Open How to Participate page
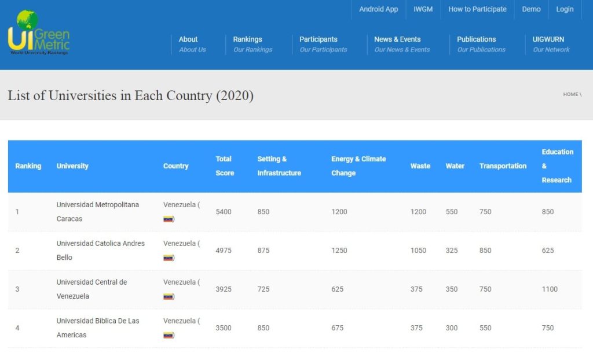593x364 pixels. pyautogui.click(x=477, y=9)
